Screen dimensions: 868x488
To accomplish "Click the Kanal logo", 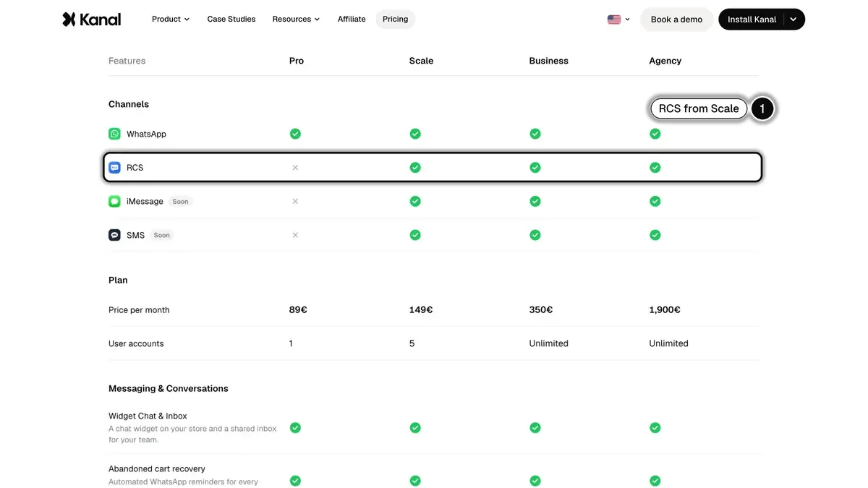I will pyautogui.click(x=92, y=20).
